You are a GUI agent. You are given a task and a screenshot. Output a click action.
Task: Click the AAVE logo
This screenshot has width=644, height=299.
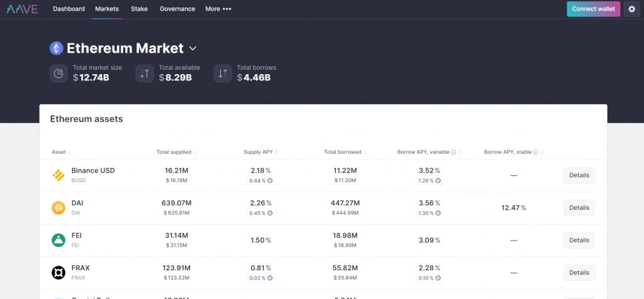(22, 9)
